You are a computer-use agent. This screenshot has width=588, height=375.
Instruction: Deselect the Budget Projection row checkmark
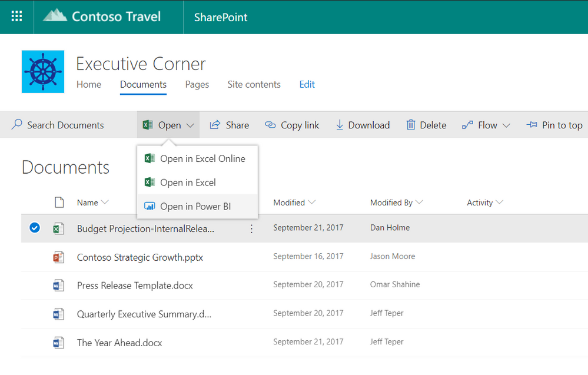point(35,228)
